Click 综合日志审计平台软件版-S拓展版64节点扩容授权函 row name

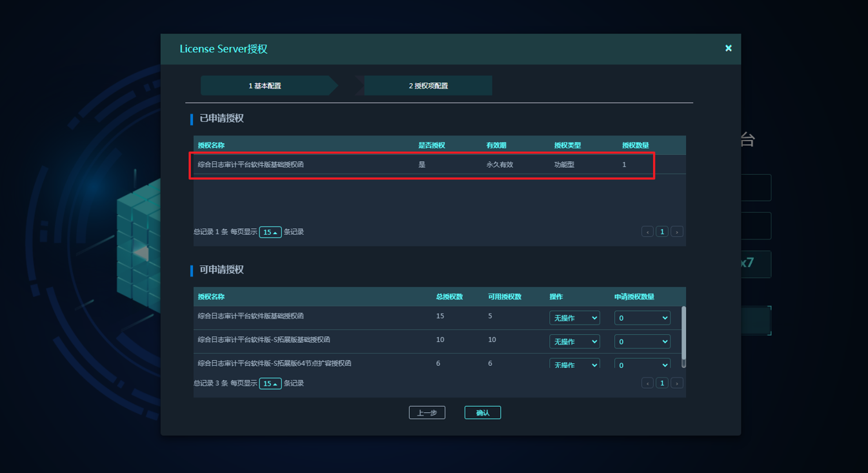pyautogui.click(x=274, y=363)
